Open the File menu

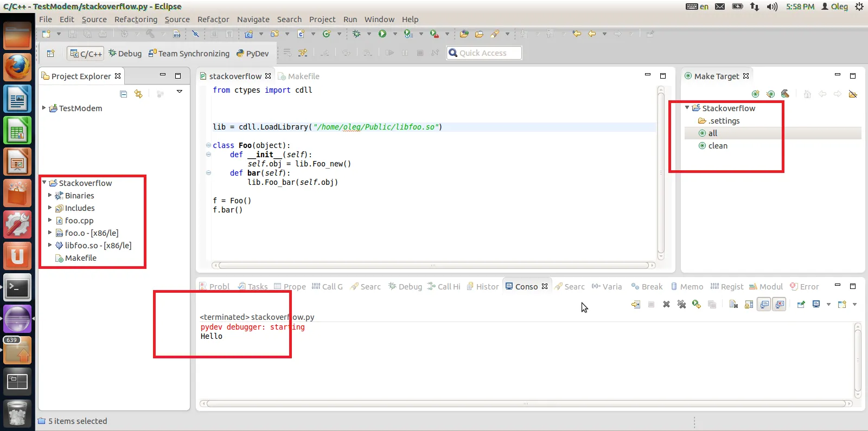(x=46, y=20)
